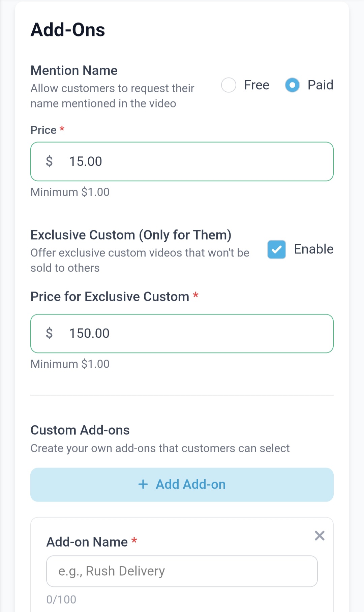Click the plus icon in Add Add-on
Viewport: 364px width, 612px height.
tap(143, 484)
